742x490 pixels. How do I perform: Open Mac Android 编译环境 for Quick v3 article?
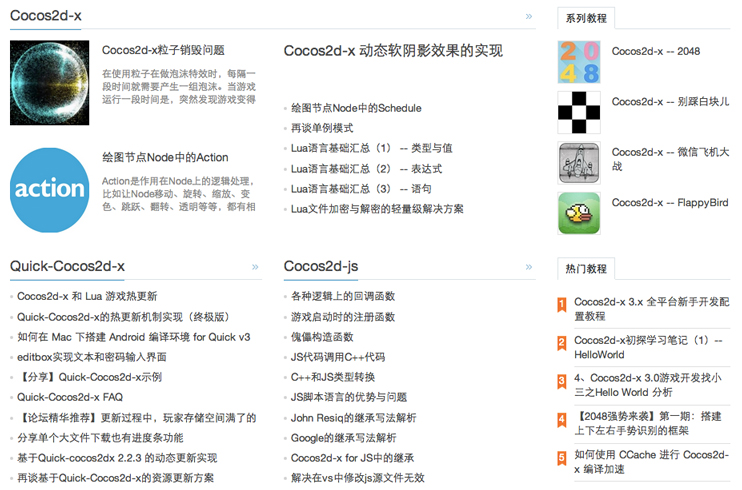[134, 337]
